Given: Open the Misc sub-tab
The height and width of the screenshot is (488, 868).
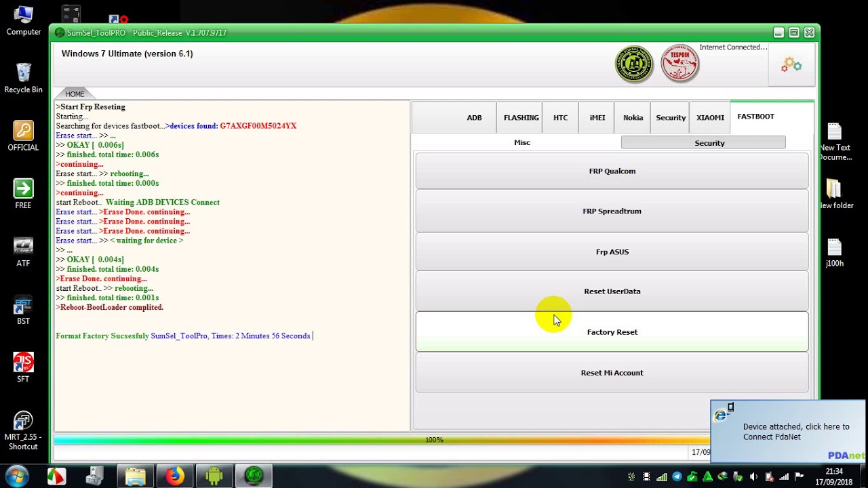Looking at the screenshot, I should pyautogui.click(x=522, y=142).
